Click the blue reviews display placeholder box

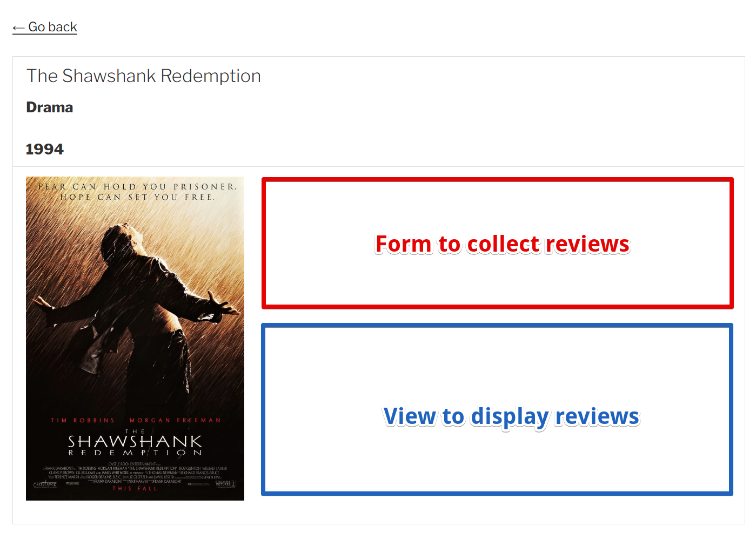pos(497,409)
